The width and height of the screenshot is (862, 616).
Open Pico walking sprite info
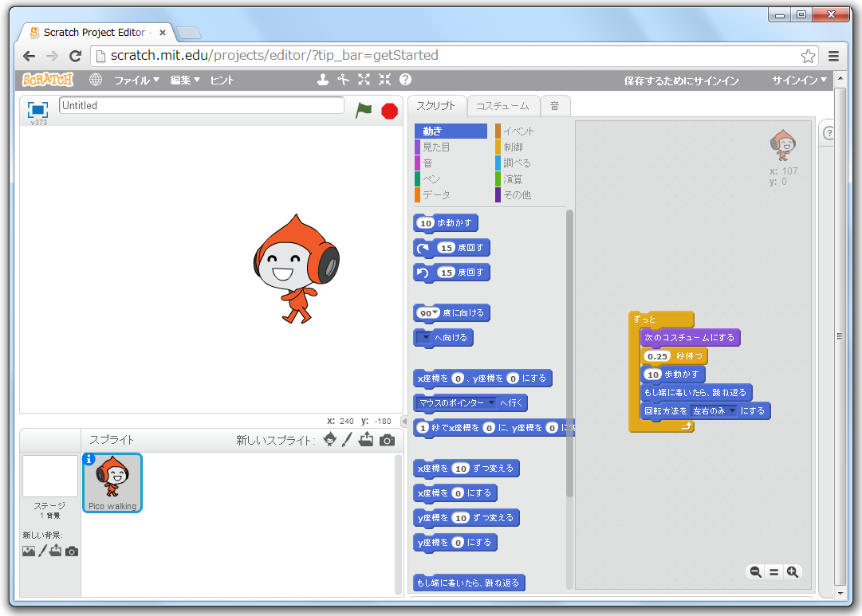click(89, 459)
